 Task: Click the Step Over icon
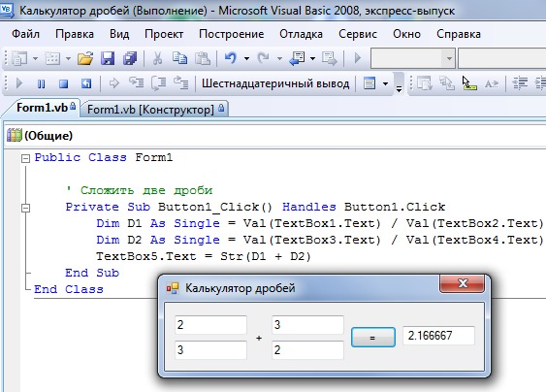(158, 83)
